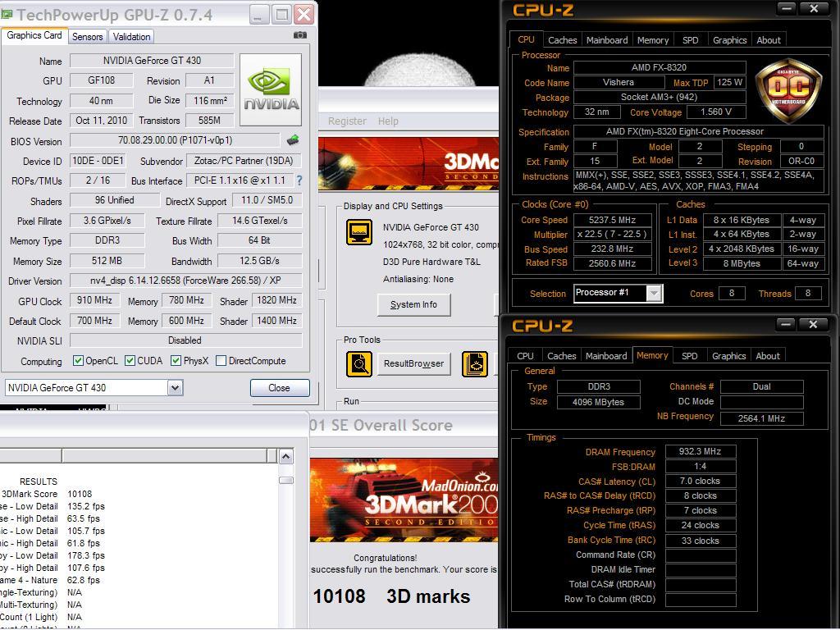This screenshot has width=840, height=630.
Task: Click the DRAM Frequency 932.3 MHz value
Action: point(701,452)
